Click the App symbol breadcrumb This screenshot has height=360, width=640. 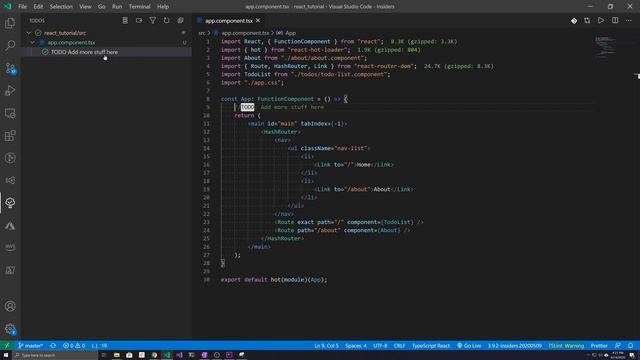tap(287, 33)
